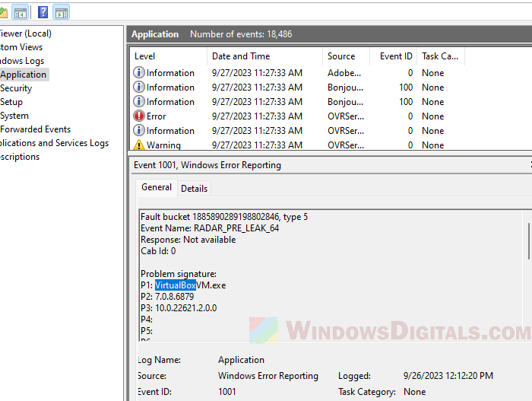Image resolution: width=532 pixels, height=401 pixels.
Task: Switch to the Details tab
Action: coord(194,189)
